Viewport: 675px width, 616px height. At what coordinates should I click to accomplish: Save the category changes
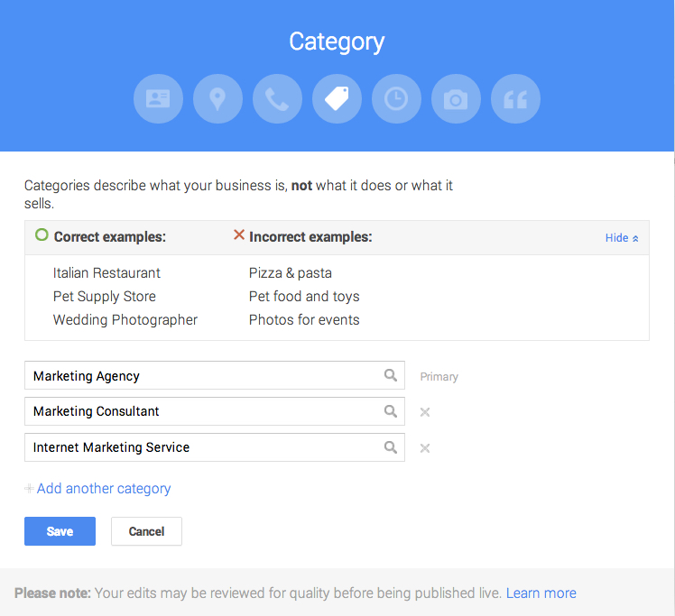pyautogui.click(x=60, y=531)
